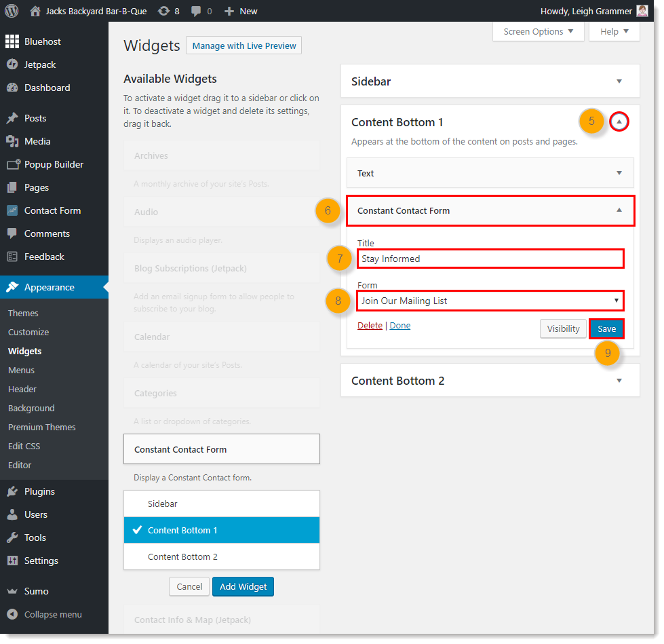This screenshot has width=664, height=644.
Task: Open the Themes submenu item
Action: (x=23, y=313)
